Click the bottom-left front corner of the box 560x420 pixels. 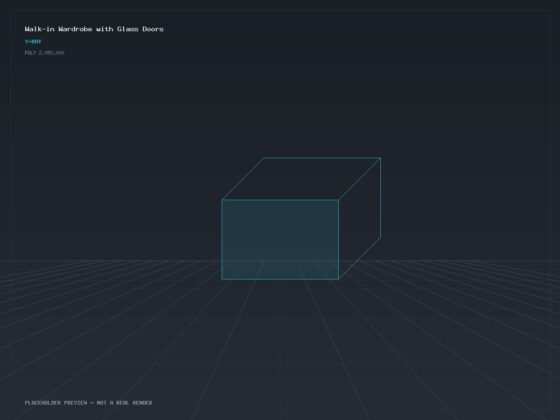click(x=222, y=279)
